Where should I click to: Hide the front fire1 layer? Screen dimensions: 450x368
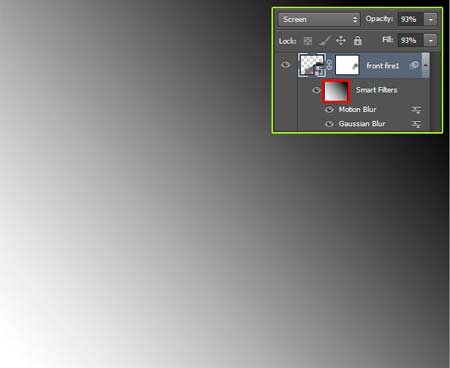click(x=286, y=65)
